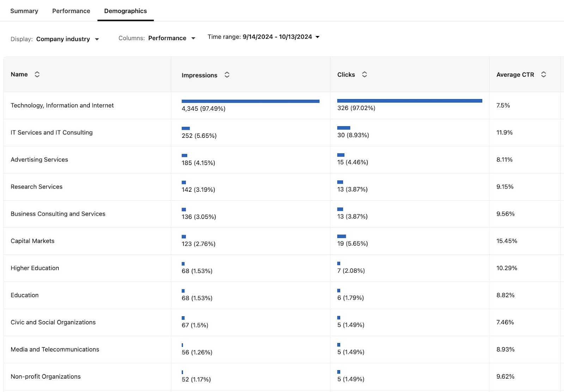The height and width of the screenshot is (392, 564).
Task: Click clicks value 30 (8.93%)
Action: (x=353, y=135)
